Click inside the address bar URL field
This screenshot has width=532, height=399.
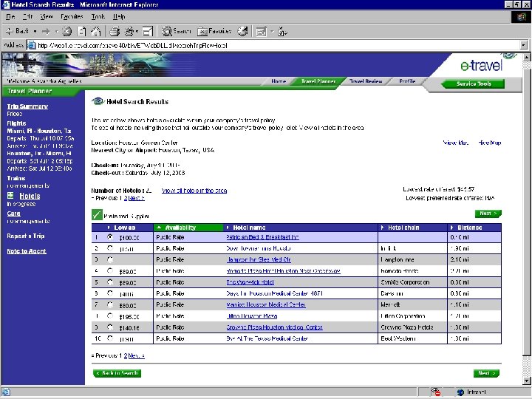[x=275, y=45]
